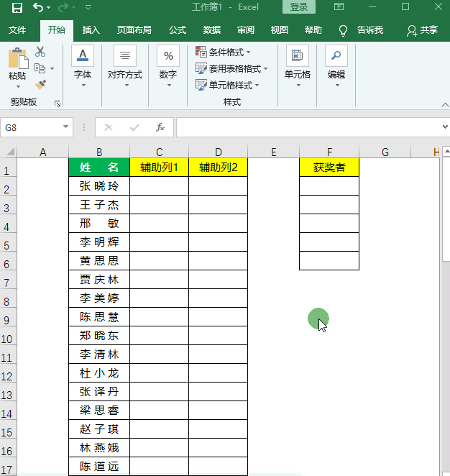Expand the formula bar arrow
The image size is (450, 476).
(x=445, y=127)
